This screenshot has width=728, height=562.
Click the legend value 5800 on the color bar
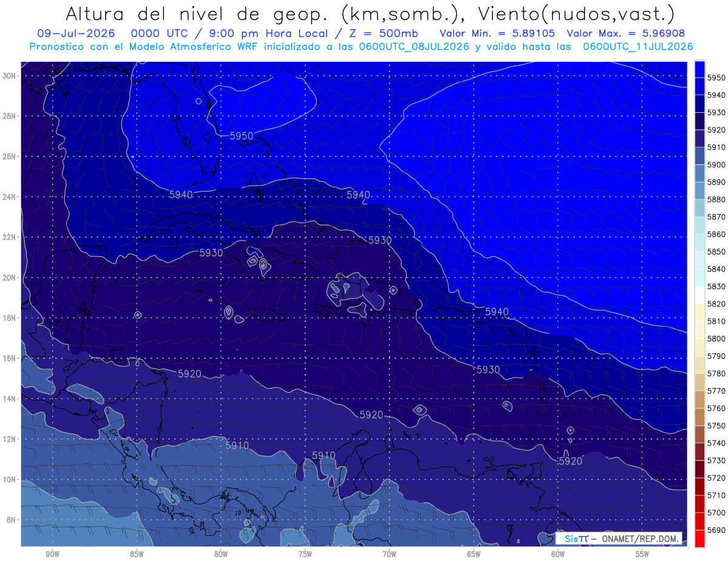pos(716,338)
